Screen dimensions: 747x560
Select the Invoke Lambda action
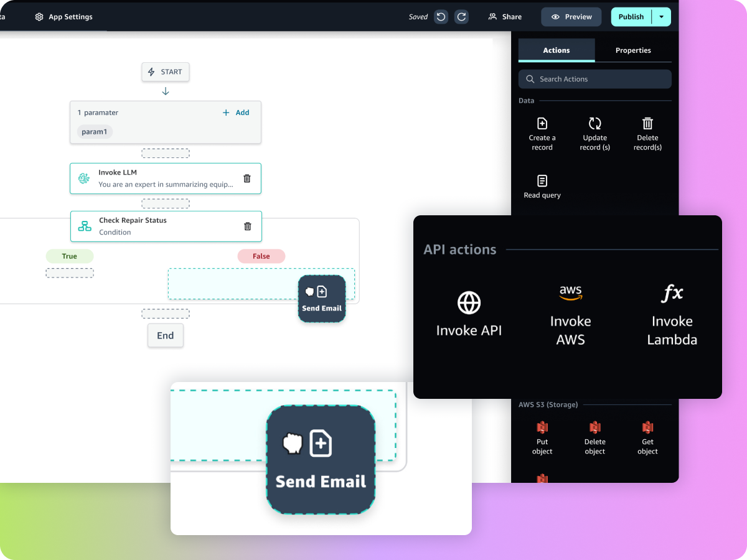(672, 313)
